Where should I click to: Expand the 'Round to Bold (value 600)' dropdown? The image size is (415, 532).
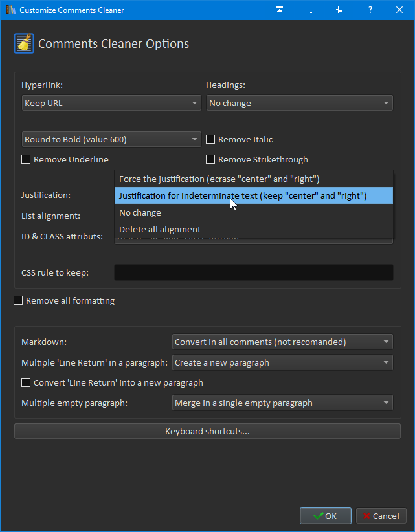111,139
